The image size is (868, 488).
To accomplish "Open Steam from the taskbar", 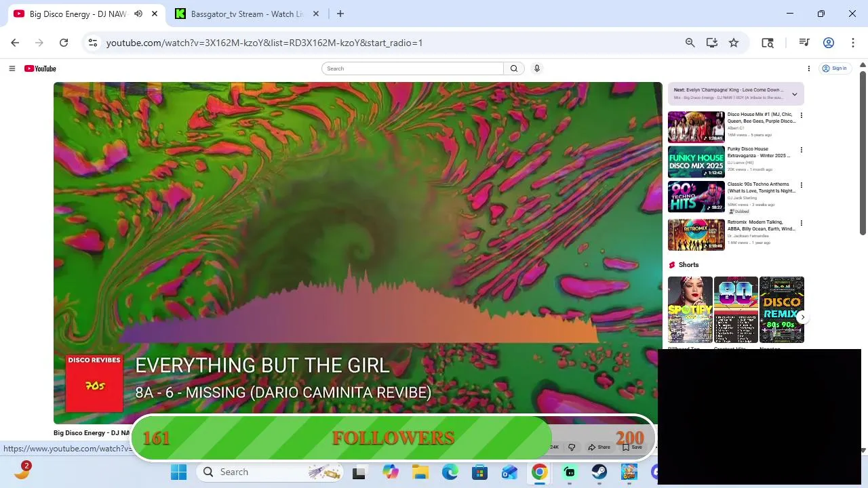I will 599,472.
